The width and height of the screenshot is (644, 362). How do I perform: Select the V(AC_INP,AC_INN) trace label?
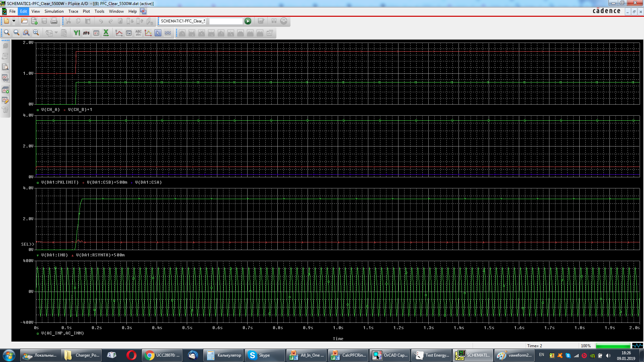(62, 333)
